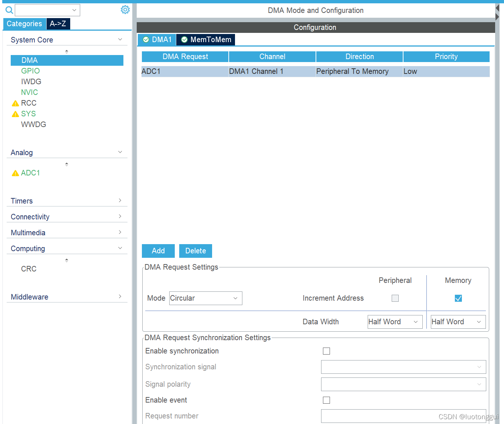Expand the Multimedia category
The height and width of the screenshot is (424, 504).
[x=120, y=232]
